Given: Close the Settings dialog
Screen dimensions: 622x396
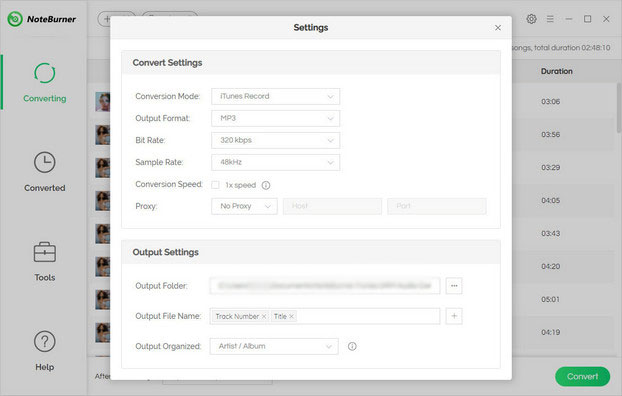Looking at the screenshot, I should coord(498,28).
